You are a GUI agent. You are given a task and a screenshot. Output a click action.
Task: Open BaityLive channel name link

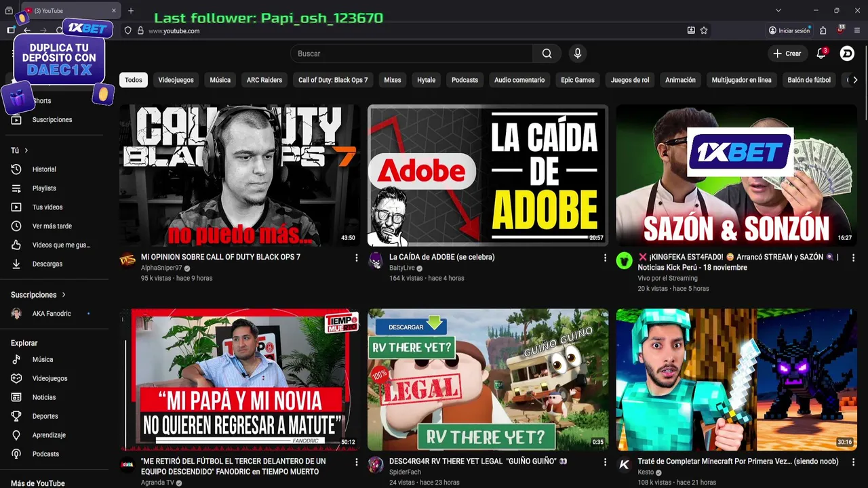tap(401, 268)
